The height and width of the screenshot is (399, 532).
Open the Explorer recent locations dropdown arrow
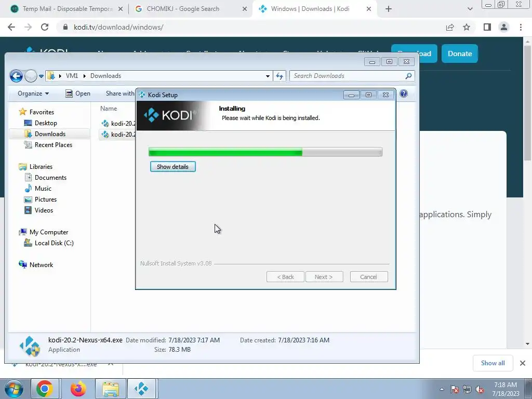(41, 76)
